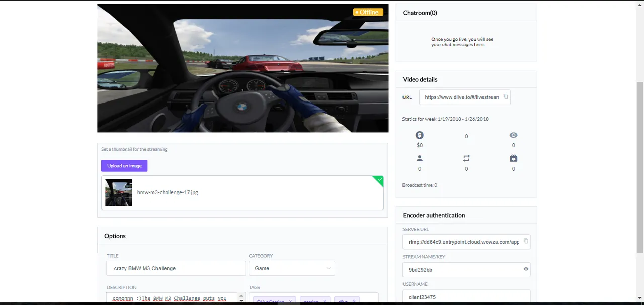Copy the video URL with copy icon
The image size is (644, 305).
click(x=506, y=97)
